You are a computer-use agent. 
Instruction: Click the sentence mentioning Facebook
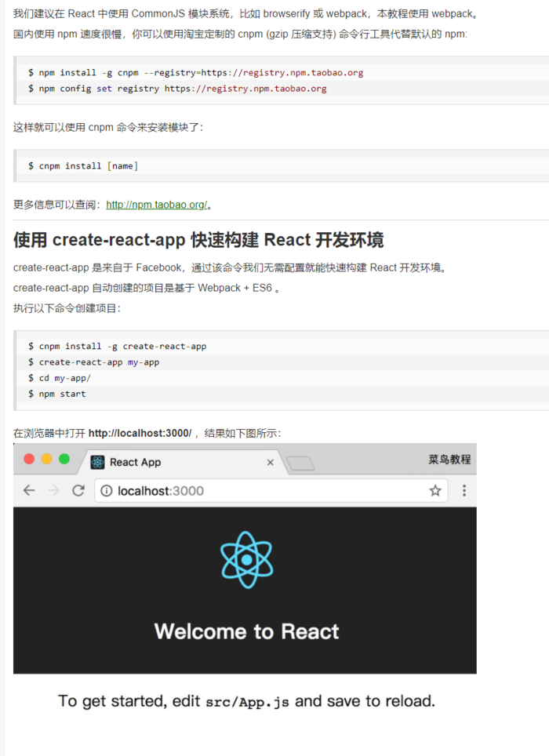(x=230, y=267)
